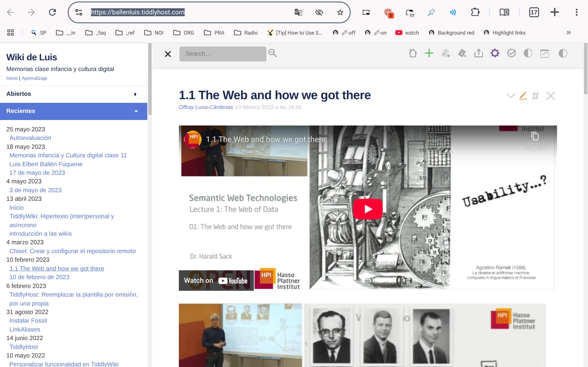
Task: Create new journal via calendar icon
Action: 544,54
